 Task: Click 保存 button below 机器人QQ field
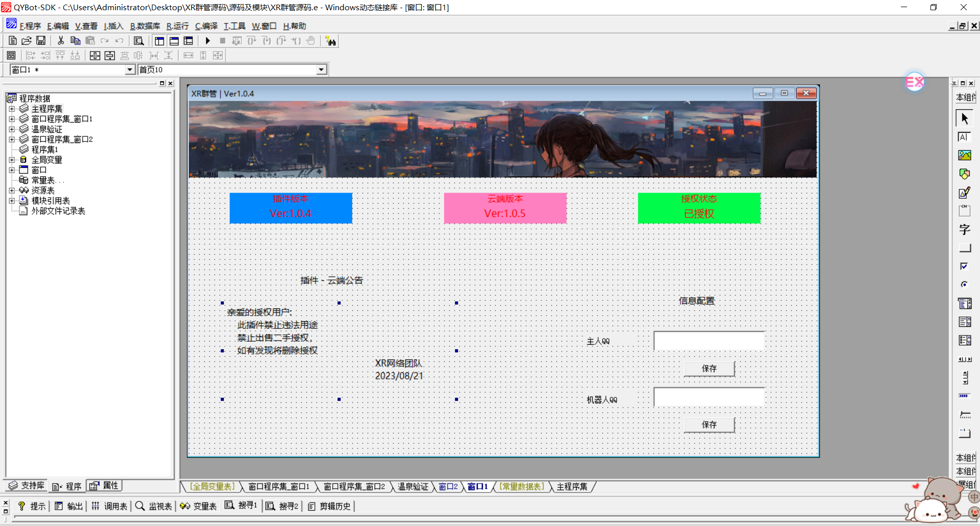point(709,425)
